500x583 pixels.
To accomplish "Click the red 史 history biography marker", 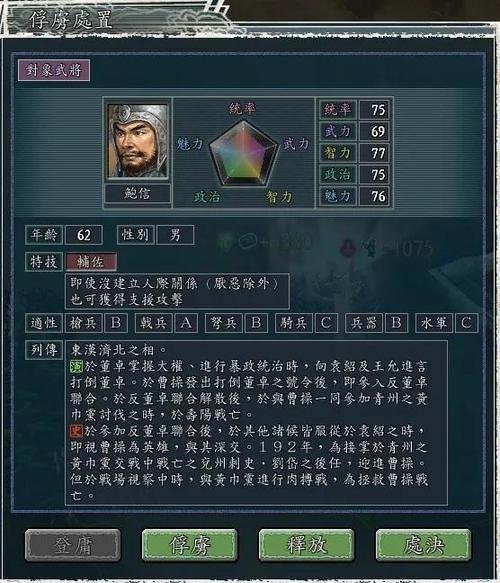I will pyautogui.click(x=76, y=431).
